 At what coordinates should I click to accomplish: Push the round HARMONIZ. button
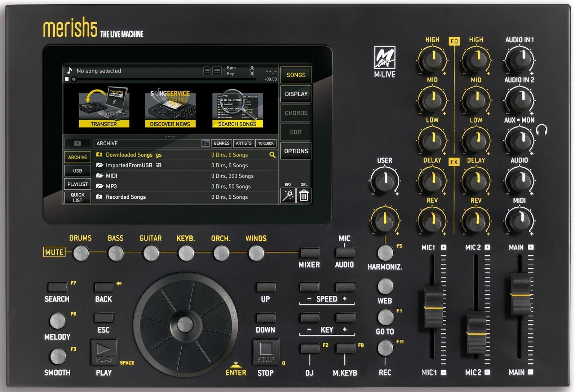[x=385, y=252]
